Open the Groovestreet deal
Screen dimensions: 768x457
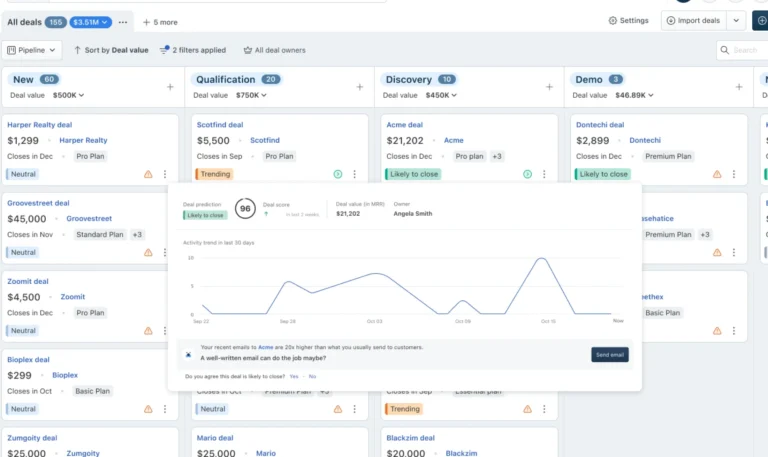click(38, 203)
